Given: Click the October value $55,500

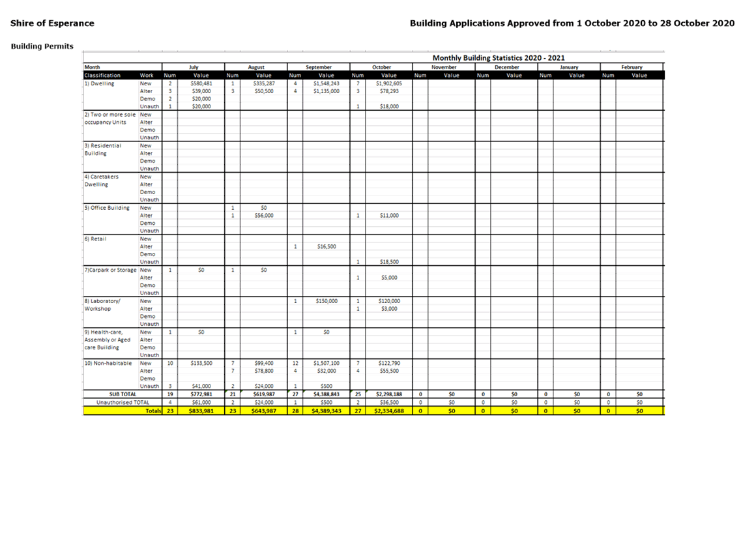Looking at the screenshot, I should [389, 371].
